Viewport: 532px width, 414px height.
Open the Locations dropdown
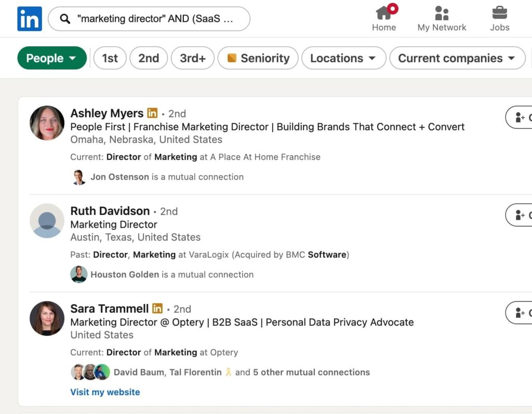point(343,58)
